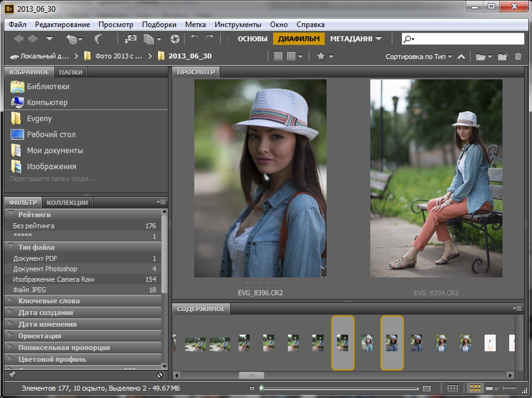The width and height of the screenshot is (532, 398).
Task: Switch to the МЕТАДАННЫЕ workspace
Action: tap(351, 39)
